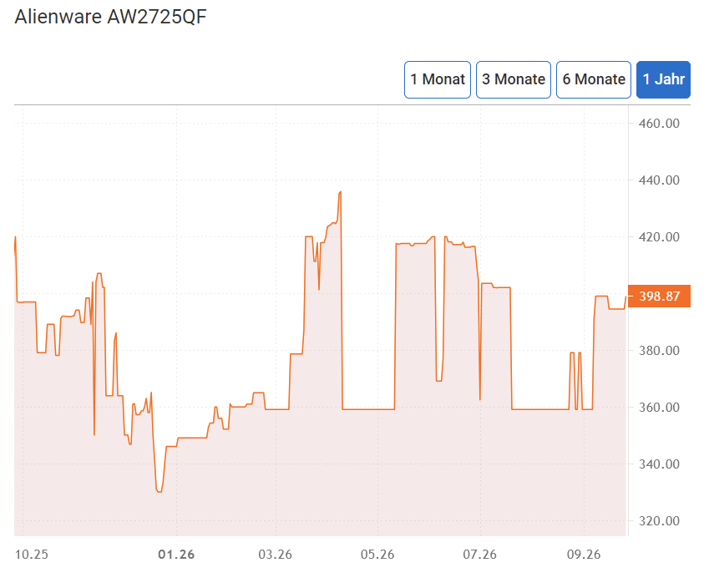Screen dimensions: 709x588
Task: Click the 05.26 date axis label
Action: click(x=377, y=555)
